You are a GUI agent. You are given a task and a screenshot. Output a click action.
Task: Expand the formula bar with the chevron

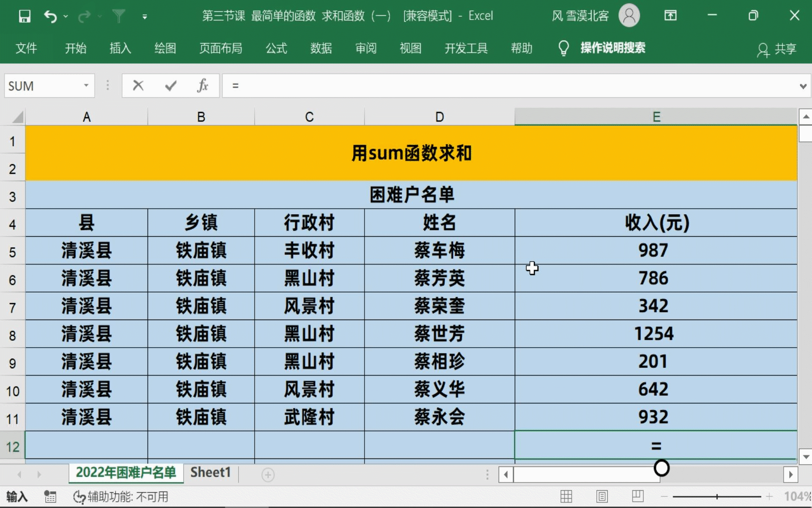(803, 86)
